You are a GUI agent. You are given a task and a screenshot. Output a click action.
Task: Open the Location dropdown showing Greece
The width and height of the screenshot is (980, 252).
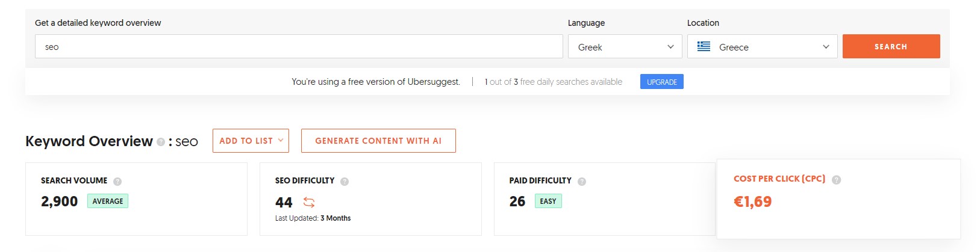(x=762, y=46)
